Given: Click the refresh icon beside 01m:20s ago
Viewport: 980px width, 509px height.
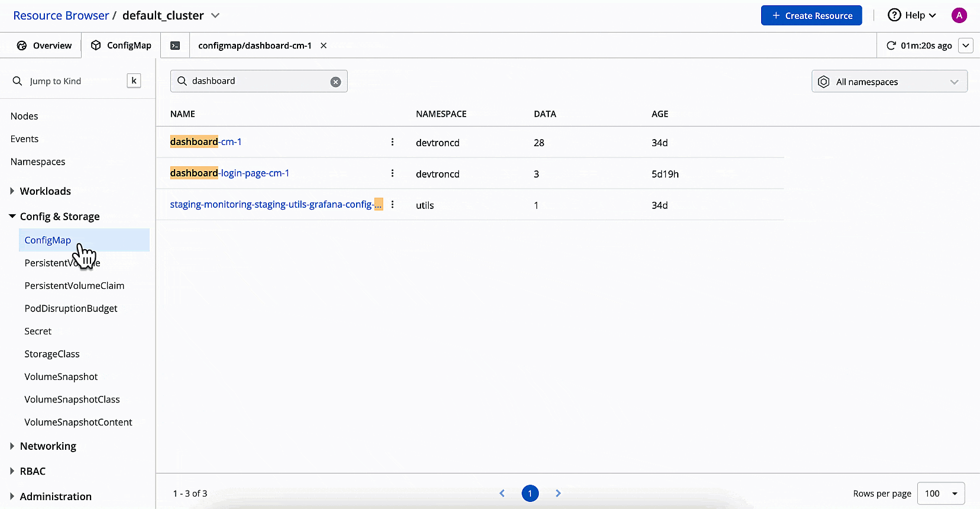Looking at the screenshot, I should [x=891, y=46].
